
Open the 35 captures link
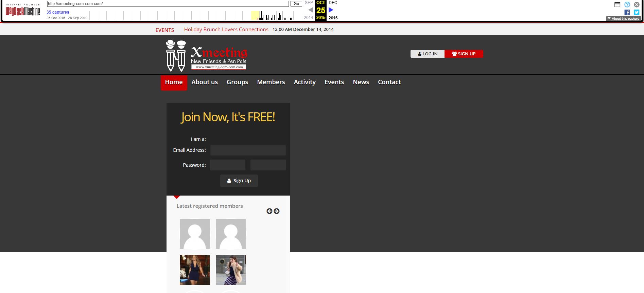click(x=58, y=12)
